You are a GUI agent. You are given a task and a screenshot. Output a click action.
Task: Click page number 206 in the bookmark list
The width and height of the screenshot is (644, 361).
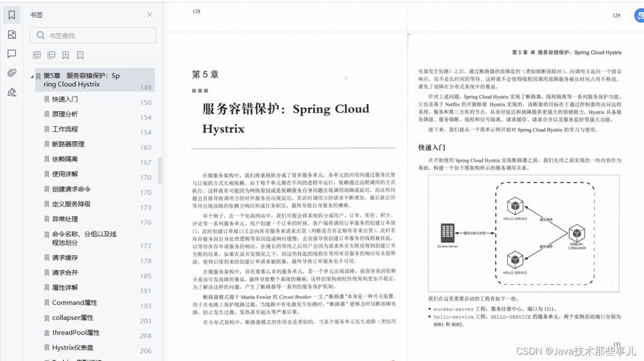pos(145,351)
